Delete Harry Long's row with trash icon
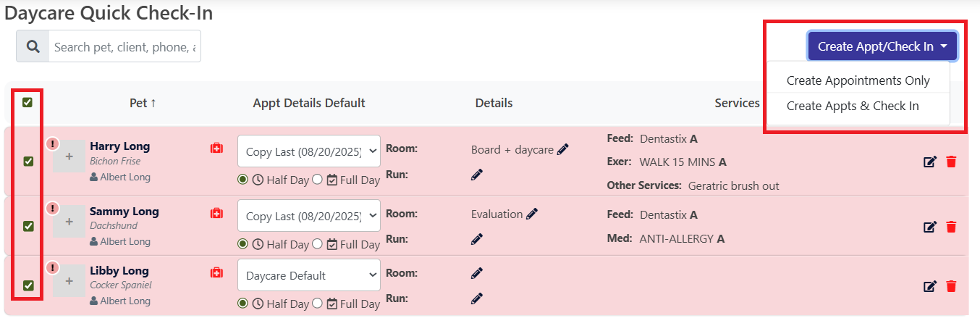The height and width of the screenshot is (326, 980). 951,162
